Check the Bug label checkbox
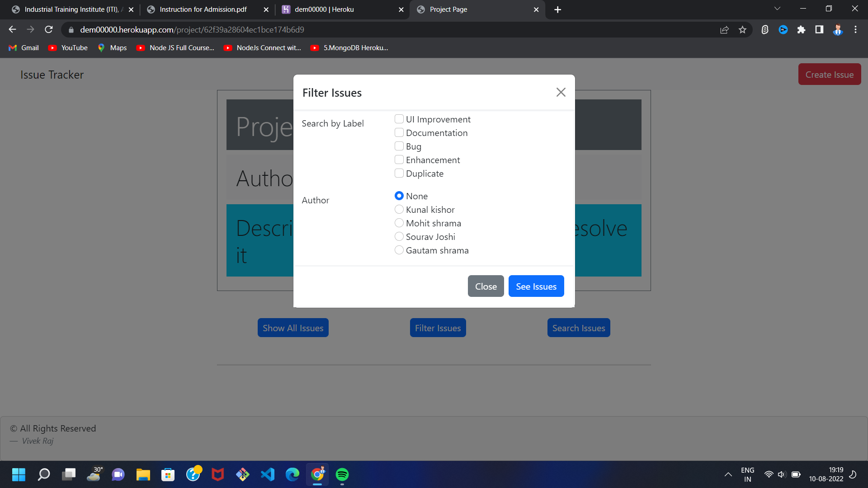 coord(399,146)
